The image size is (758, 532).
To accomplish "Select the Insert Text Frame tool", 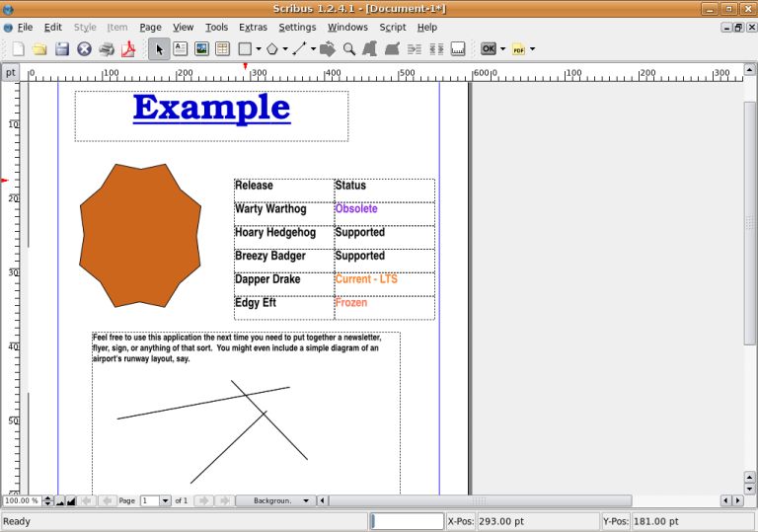I will (181, 48).
